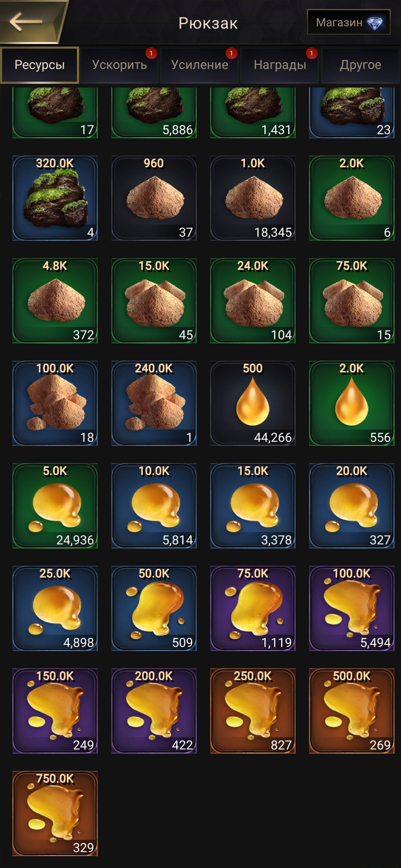Choose the 1.0K dirt item with 18,345 count
This screenshot has width=401, height=868.
[252, 198]
